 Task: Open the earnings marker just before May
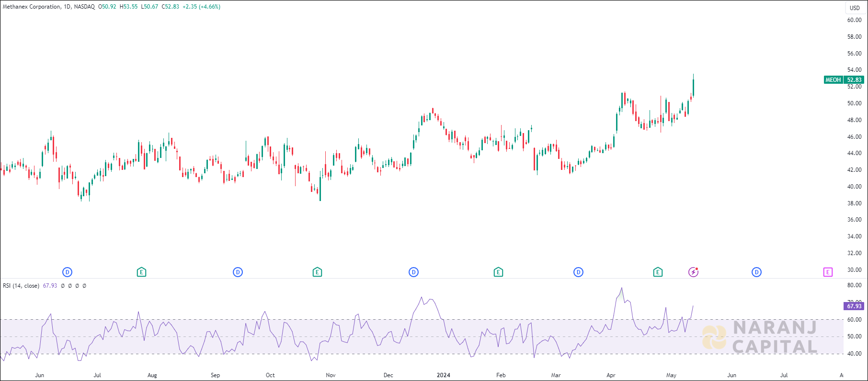click(658, 272)
